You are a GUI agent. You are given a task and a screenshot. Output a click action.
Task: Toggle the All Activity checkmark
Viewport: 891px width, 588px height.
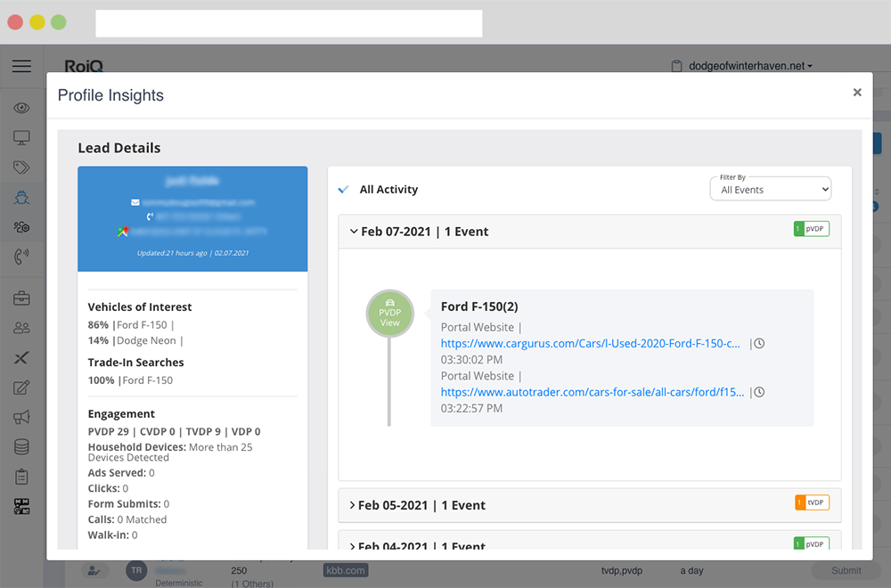343,189
